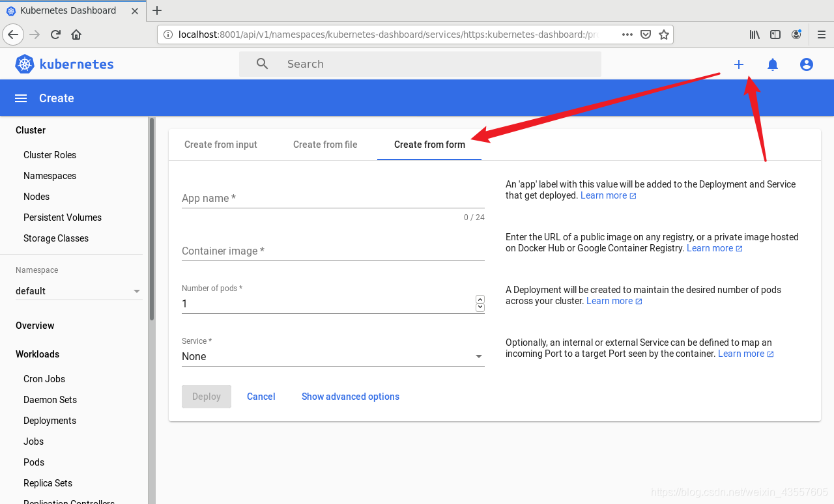This screenshot has height=504, width=834.
Task: Increase the number of pods
Action: pos(480,300)
